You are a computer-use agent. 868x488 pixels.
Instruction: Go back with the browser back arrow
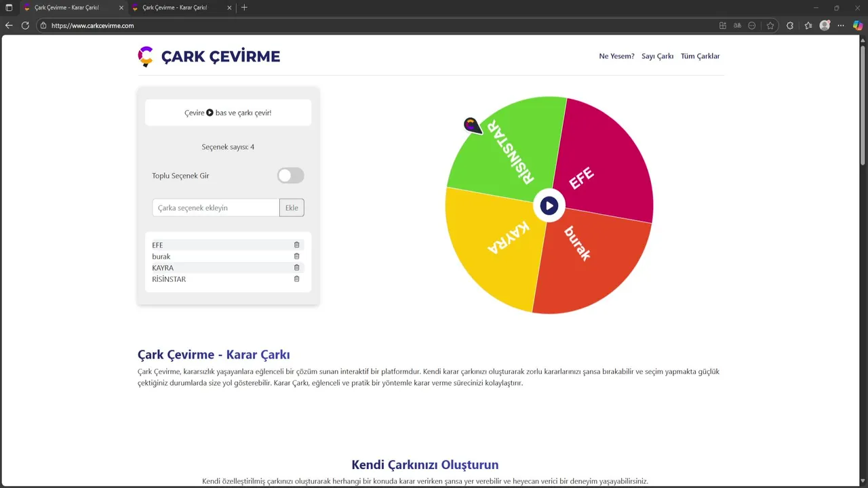[x=9, y=26]
